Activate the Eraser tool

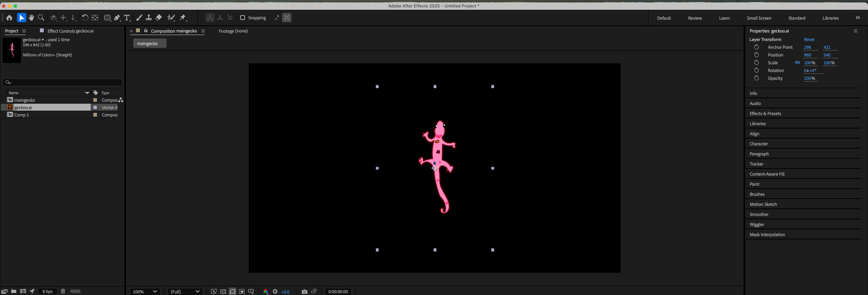click(159, 18)
